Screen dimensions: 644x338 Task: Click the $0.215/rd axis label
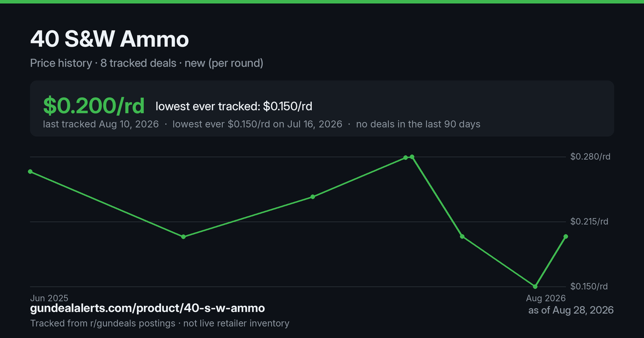pos(590,222)
